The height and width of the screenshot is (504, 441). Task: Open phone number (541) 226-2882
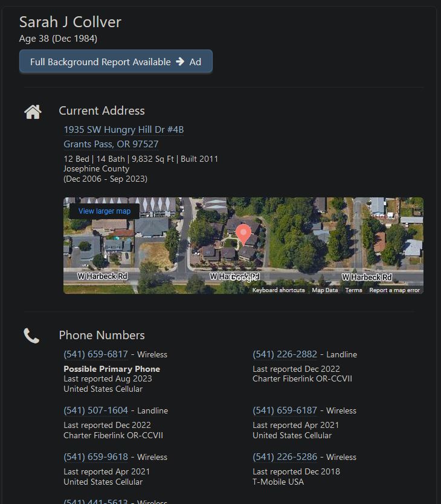coord(285,354)
